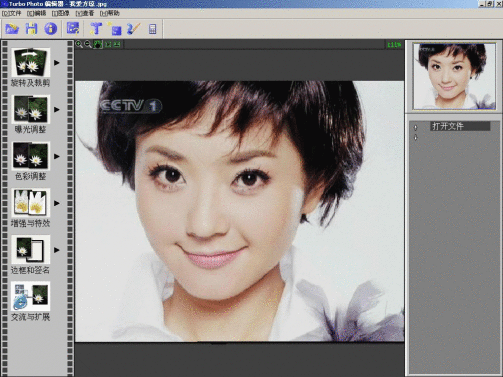The image size is (503, 377).
Task: Open the 色彩调整 color adjustment tools
Action: pyautogui.click(x=30, y=161)
